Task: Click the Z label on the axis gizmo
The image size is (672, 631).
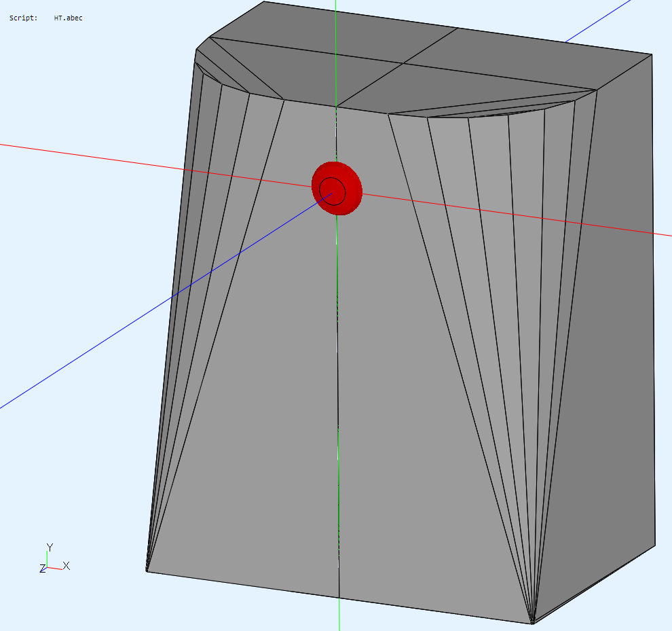Action: point(42,569)
